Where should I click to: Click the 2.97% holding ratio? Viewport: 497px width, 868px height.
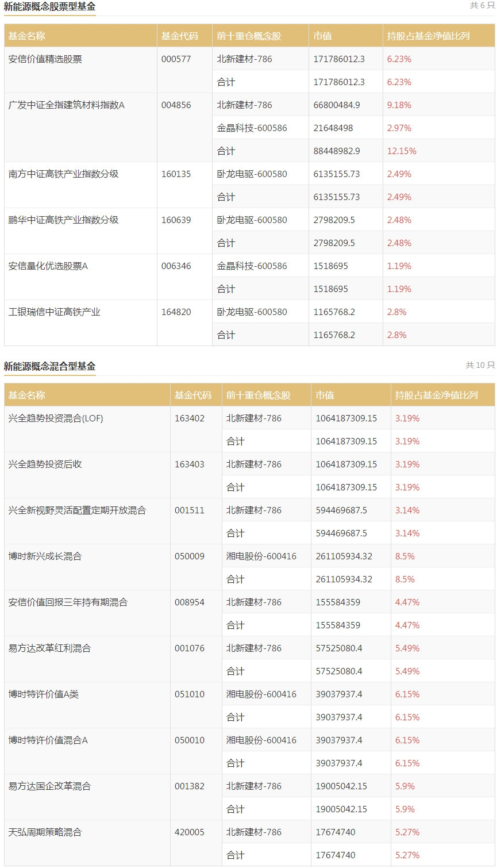(x=399, y=128)
